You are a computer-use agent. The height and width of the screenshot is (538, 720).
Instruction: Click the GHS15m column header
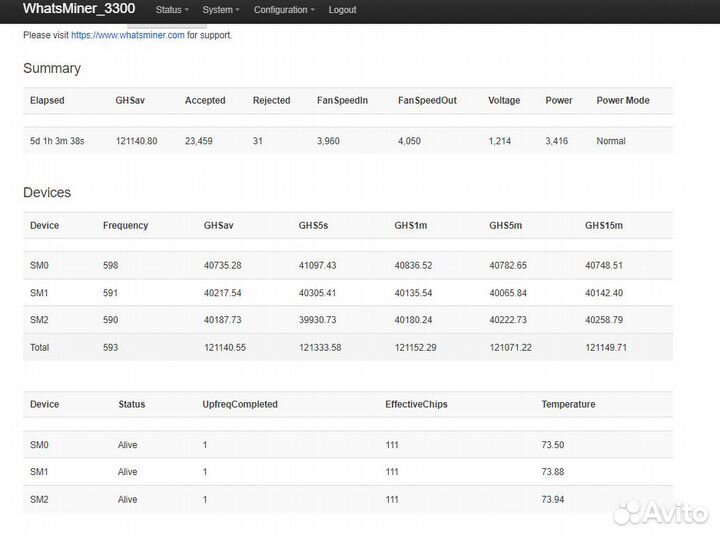604,225
